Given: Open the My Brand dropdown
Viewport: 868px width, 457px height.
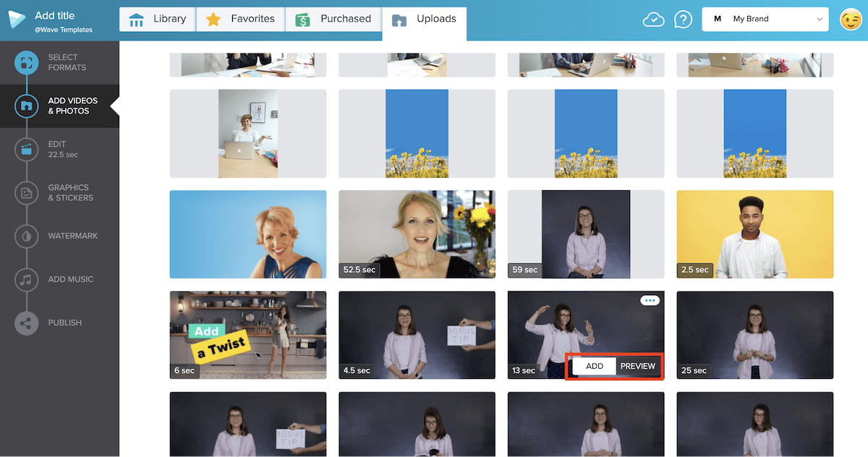Looking at the screenshot, I should coord(765,19).
